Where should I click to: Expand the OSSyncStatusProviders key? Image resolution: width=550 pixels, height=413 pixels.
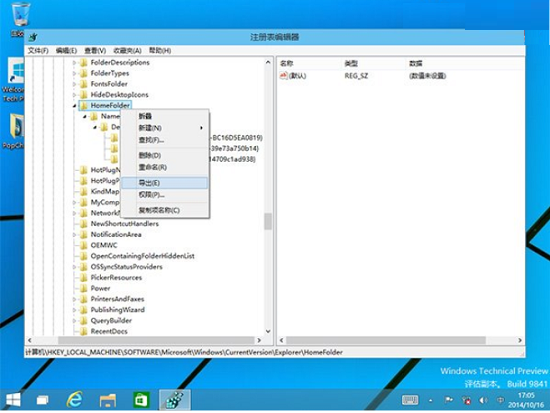click(x=74, y=267)
